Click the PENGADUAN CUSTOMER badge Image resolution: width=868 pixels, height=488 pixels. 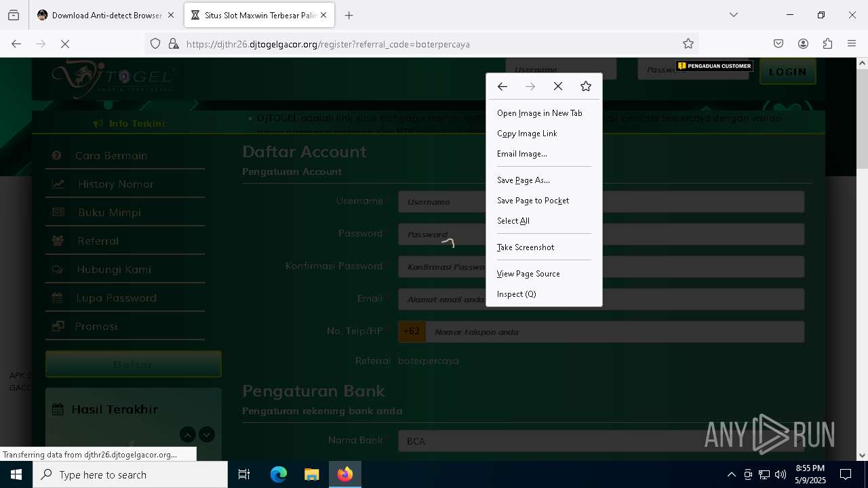(x=715, y=66)
